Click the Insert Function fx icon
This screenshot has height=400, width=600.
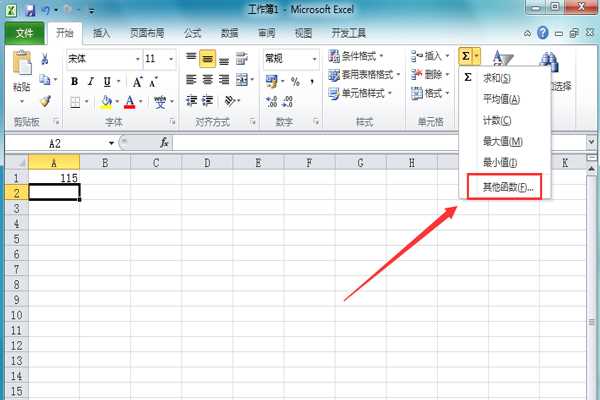click(x=164, y=143)
